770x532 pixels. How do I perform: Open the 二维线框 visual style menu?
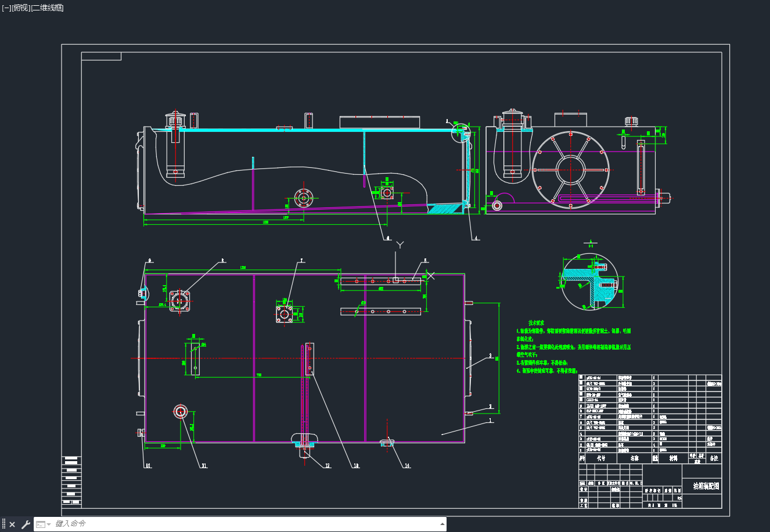click(47, 8)
